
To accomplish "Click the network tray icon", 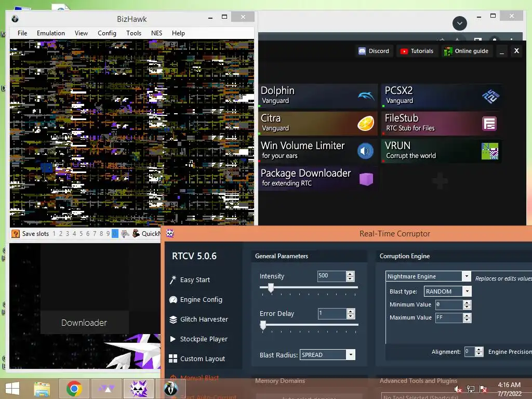I will click(471, 389).
